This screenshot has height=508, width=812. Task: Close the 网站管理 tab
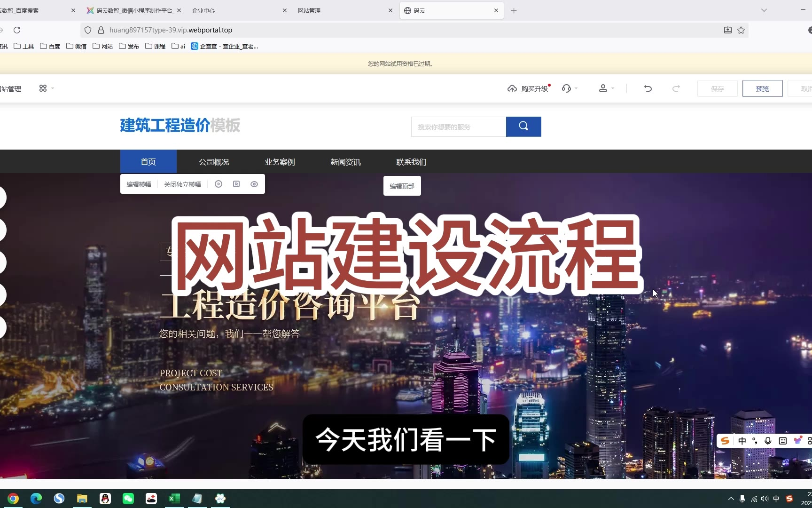tap(390, 10)
